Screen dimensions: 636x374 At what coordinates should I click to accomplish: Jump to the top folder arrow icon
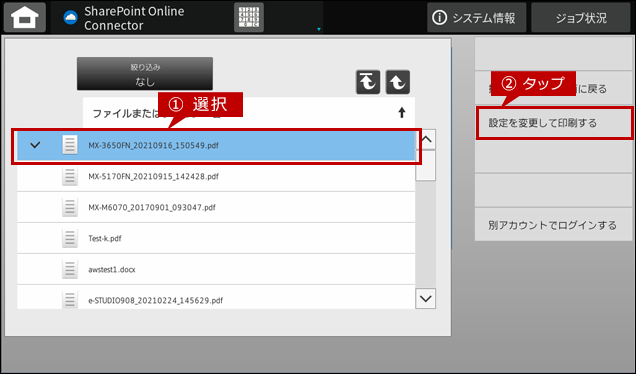[x=368, y=82]
